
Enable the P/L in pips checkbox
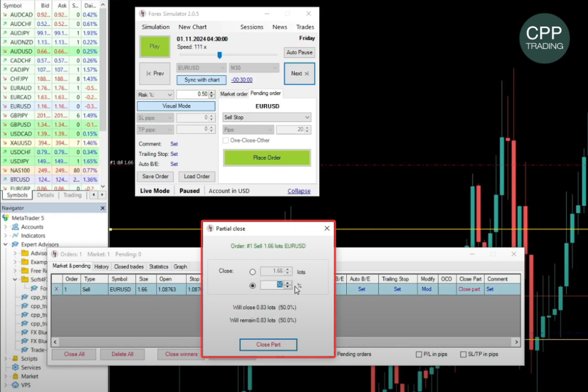coord(419,355)
